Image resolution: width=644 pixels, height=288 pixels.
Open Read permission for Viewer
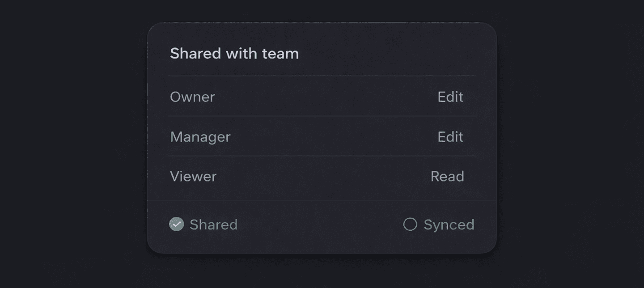click(448, 176)
